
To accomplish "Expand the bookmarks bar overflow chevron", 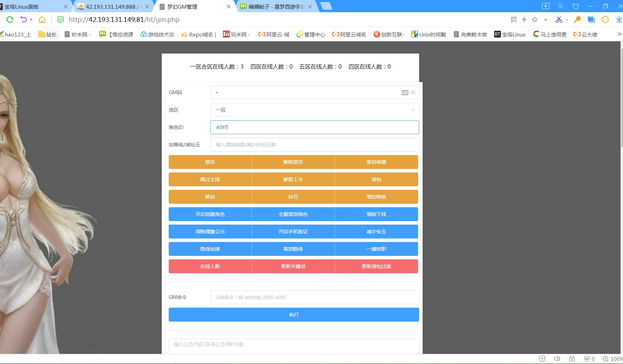I will click(x=619, y=34).
